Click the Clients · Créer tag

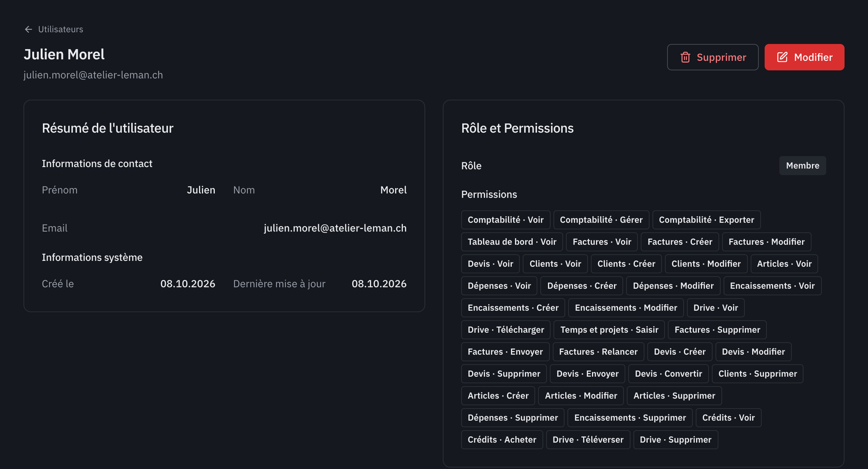click(626, 264)
